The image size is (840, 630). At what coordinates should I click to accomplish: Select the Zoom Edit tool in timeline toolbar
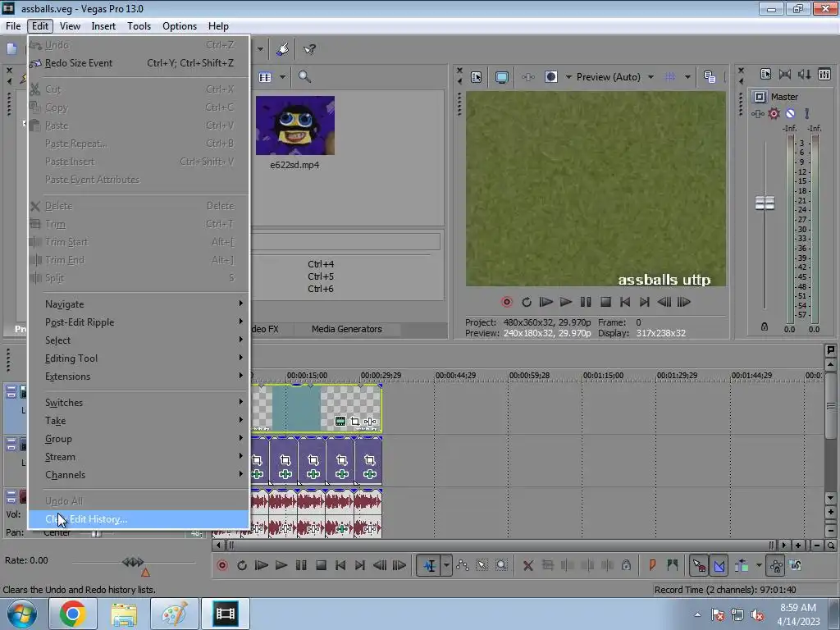click(x=501, y=565)
